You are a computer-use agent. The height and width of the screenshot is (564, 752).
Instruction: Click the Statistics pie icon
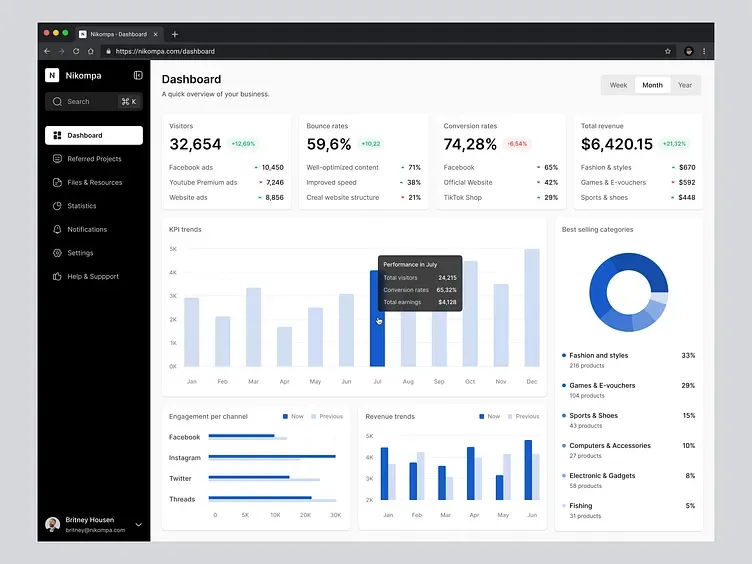[x=57, y=206]
